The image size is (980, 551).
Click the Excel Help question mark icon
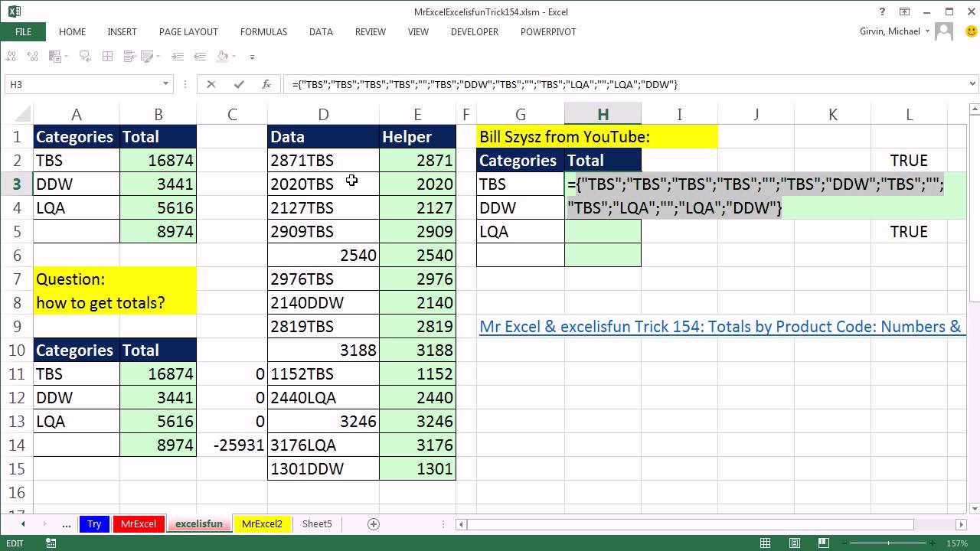[x=883, y=11]
